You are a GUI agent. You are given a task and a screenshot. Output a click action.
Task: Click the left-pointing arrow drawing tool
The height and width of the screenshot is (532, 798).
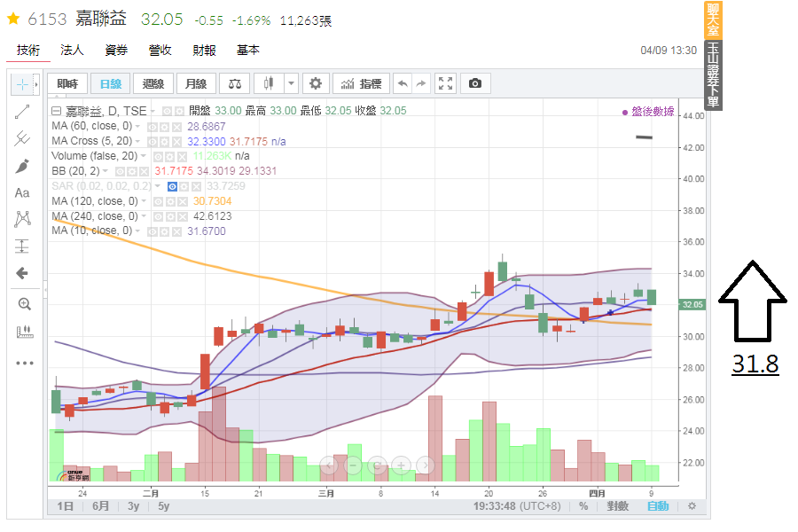click(22, 273)
